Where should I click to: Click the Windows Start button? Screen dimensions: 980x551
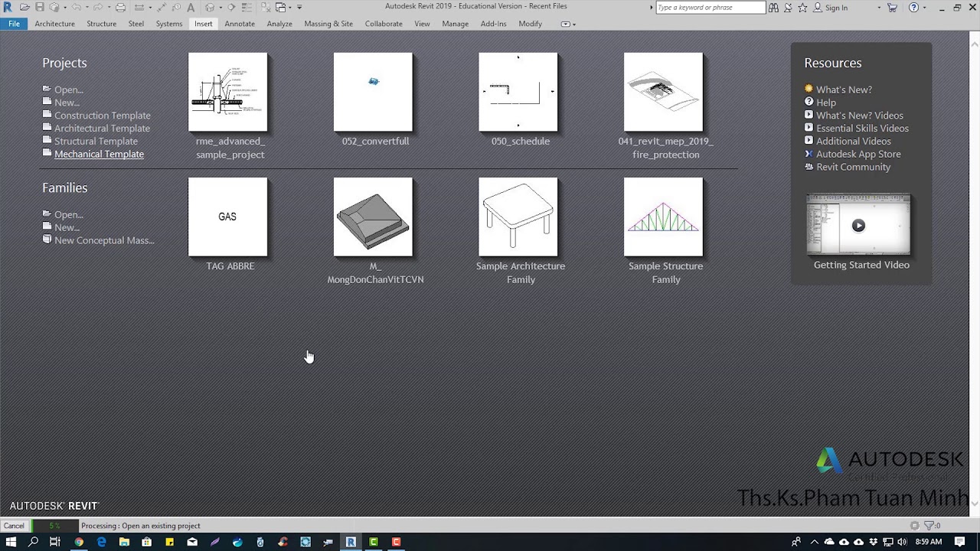[x=11, y=542]
